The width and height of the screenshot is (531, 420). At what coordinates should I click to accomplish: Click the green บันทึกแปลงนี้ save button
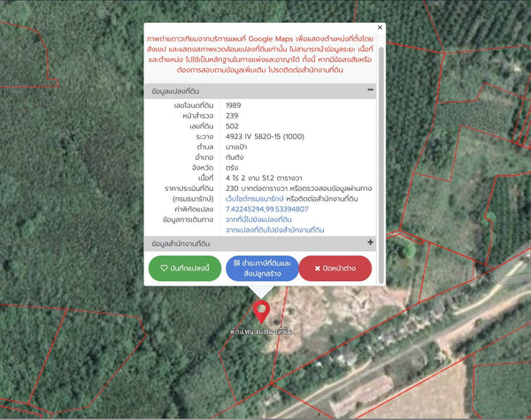click(185, 268)
